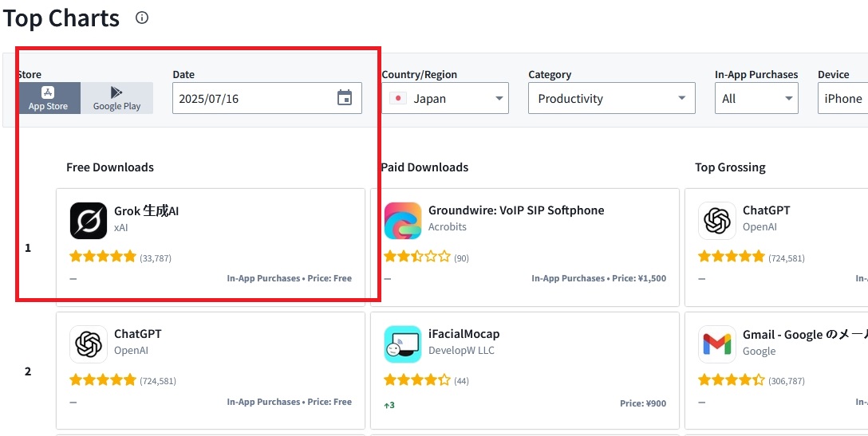Click the Paid Downloads column header
868x436 pixels.
pos(424,167)
